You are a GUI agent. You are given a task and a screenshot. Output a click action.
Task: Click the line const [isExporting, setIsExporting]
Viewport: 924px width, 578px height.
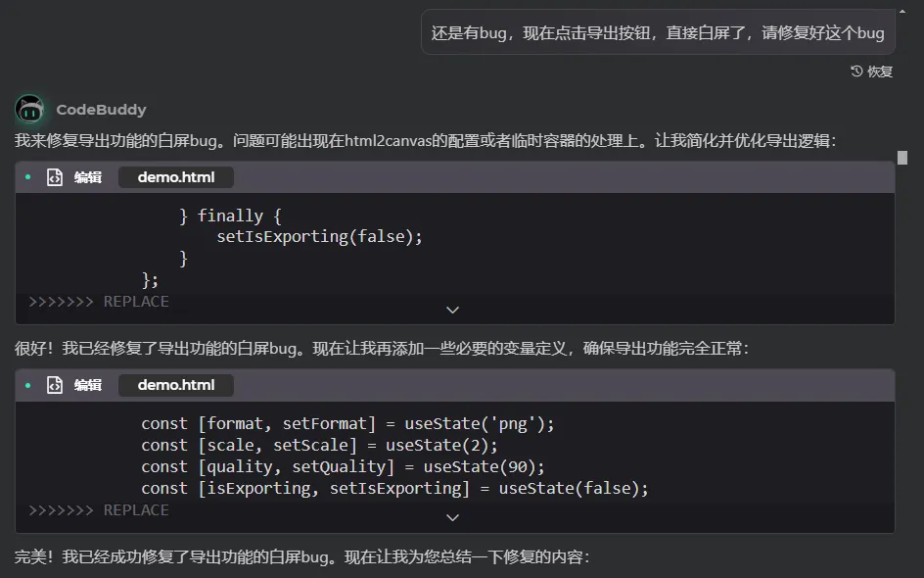click(x=394, y=488)
